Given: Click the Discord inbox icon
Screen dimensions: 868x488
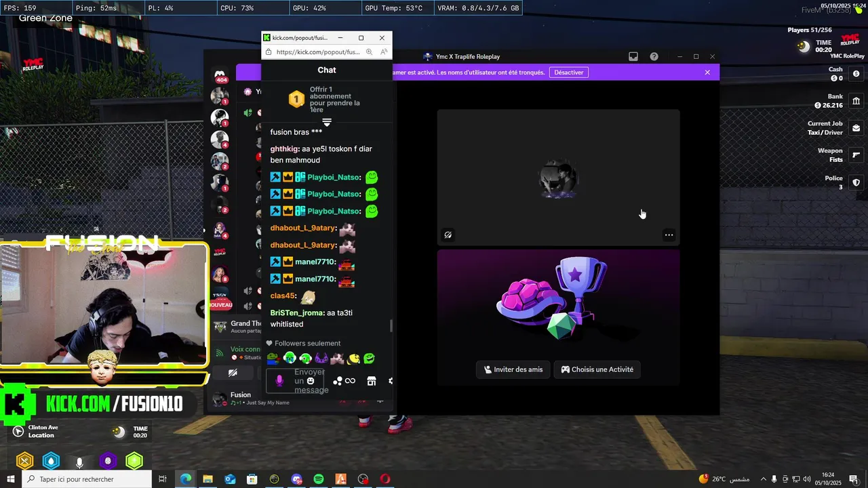Looking at the screenshot, I should [633, 57].
